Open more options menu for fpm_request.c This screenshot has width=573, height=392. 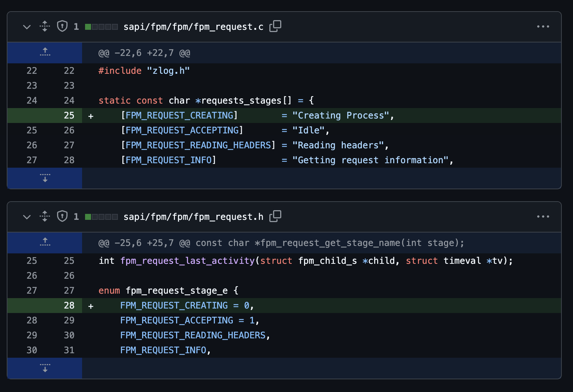click(543, 26)
